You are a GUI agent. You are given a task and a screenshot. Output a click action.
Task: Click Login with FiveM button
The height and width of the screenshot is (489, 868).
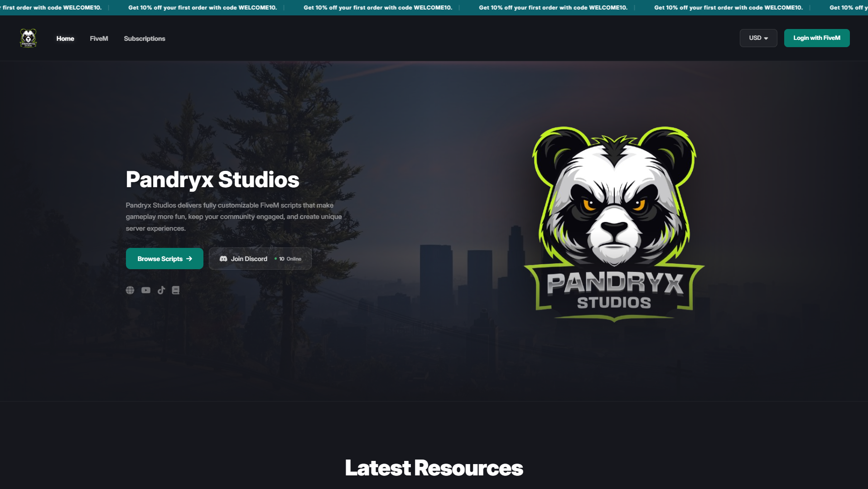[817, 38]
